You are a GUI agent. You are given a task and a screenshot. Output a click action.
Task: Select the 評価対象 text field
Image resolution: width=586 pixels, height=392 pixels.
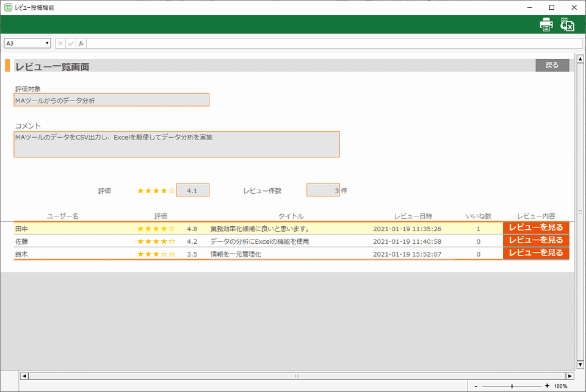pyautogui.click(x=111, y=100)
